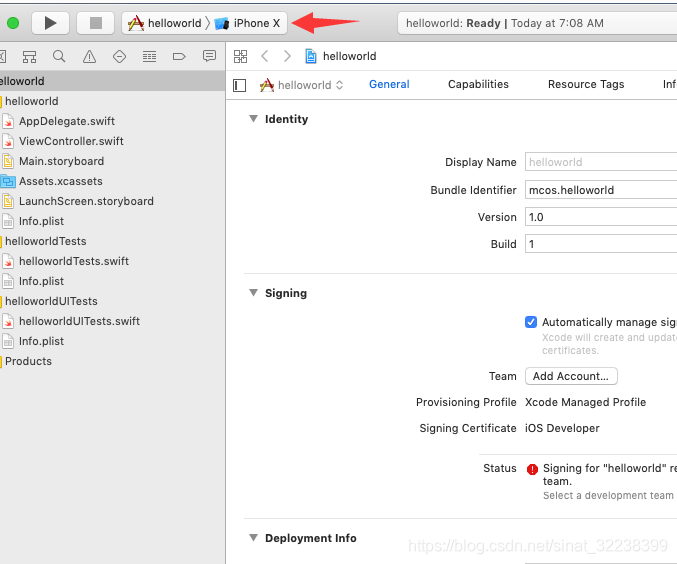Click LaunchScreen.storyboard file icon
The height and width of the screenshot is (564, 677).
click(x=8, y=201)
